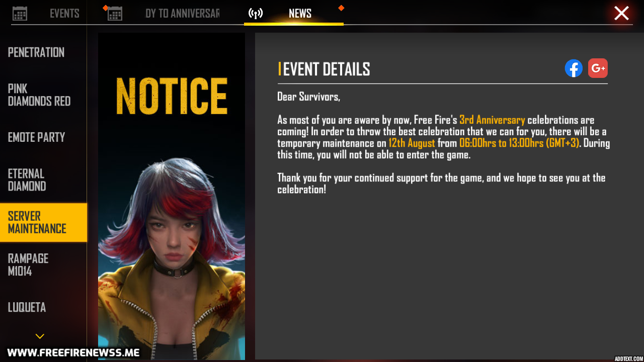The width and height of the screenshot is (644, 362).
Task: Click the freefirenewss.me watermark link
Action: pyautogui.click(x=73, y=352)
